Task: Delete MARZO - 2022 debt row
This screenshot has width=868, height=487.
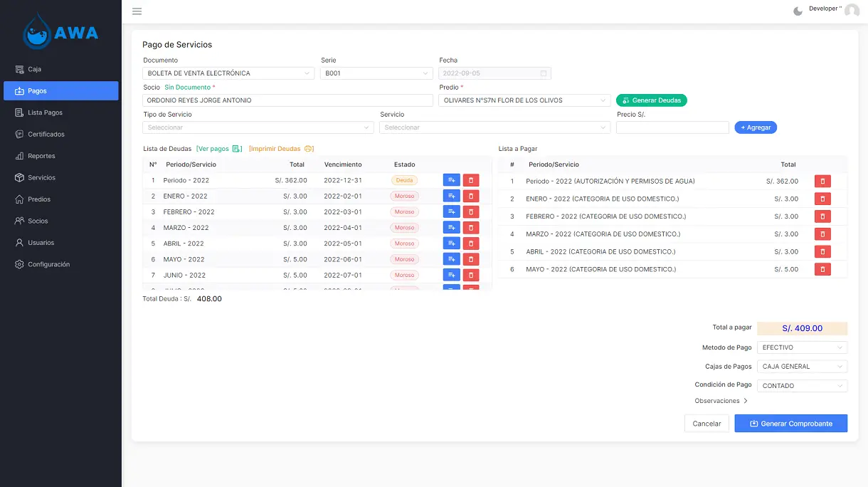Action: [x=470, y=228]
